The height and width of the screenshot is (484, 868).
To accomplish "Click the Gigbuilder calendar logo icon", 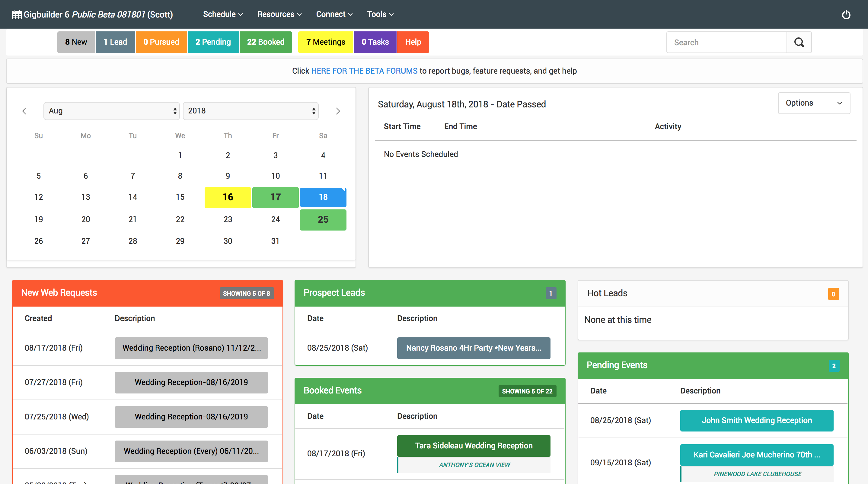I will point(17,14).
